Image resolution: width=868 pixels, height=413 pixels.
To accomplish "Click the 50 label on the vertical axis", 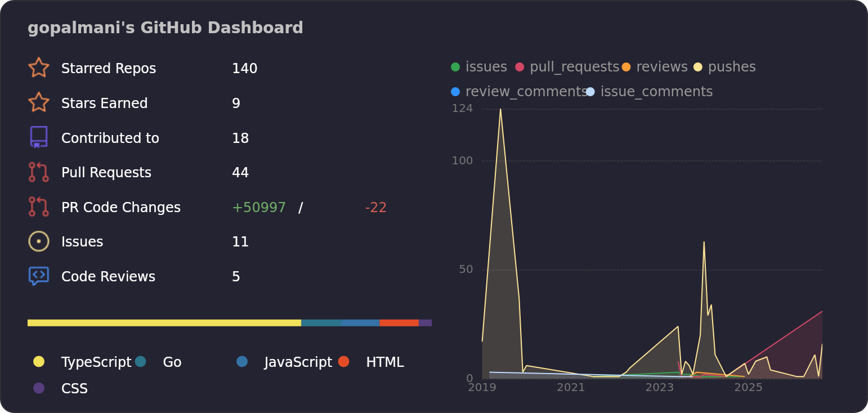I will point(466,270).
